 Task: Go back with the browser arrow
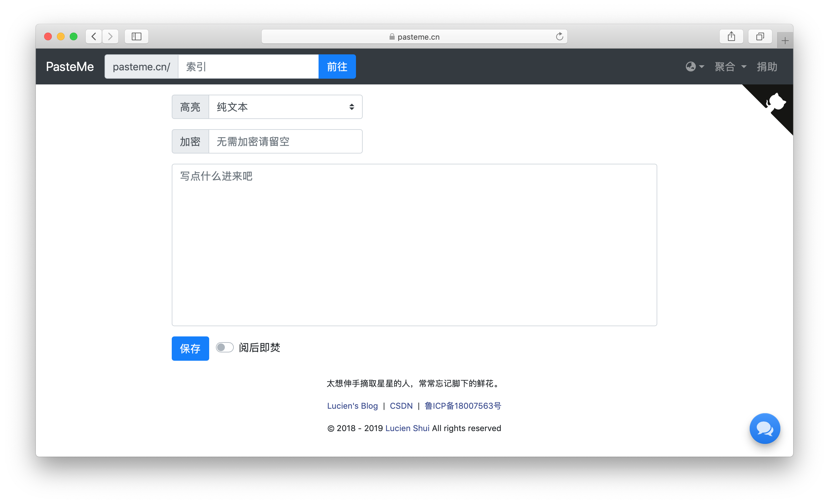coord(94,36)
